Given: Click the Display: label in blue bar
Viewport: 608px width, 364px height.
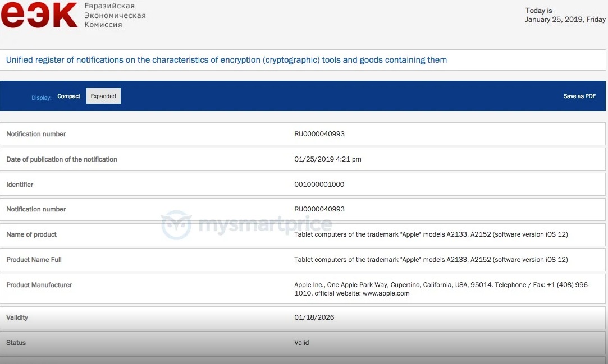Looking at the screenshot, I should click(42, 98).
